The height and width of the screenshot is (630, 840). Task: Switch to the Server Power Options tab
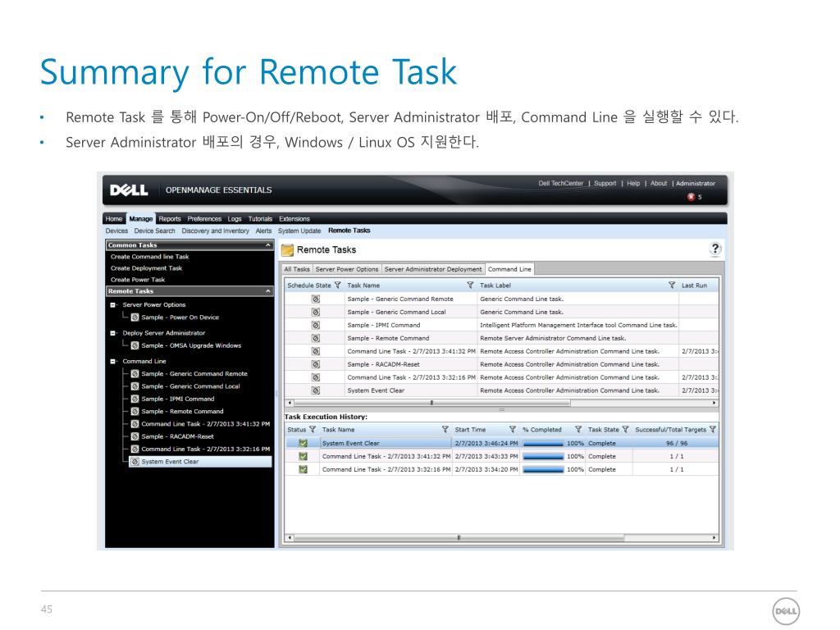click(347, 269)
